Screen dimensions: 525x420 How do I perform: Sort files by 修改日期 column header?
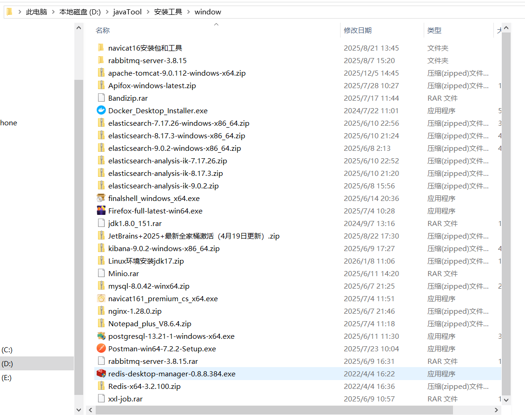[x=358, y=30]
